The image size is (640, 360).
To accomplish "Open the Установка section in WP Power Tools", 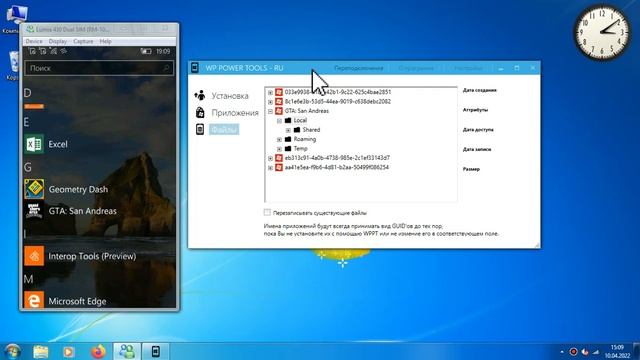I will tap(230, 96).
